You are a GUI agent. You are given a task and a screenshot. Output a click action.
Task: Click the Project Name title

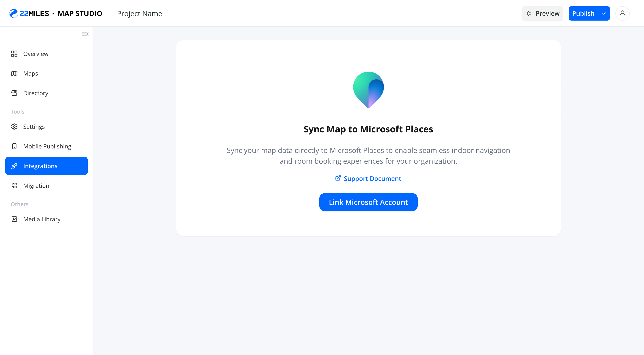(140, 13)
